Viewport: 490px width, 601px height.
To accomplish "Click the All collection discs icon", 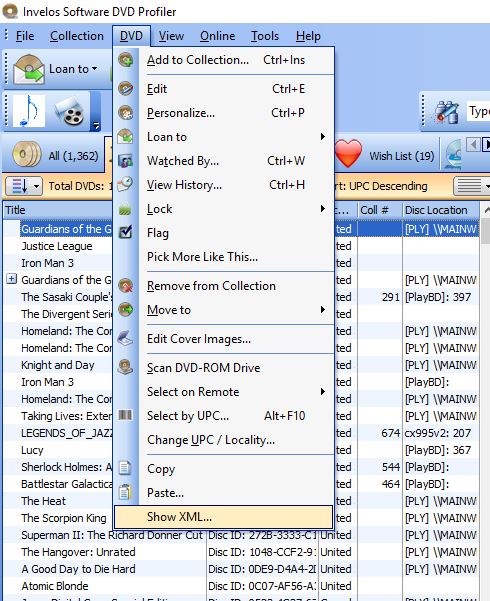I will pyautogui.click(x=26, y=154).
